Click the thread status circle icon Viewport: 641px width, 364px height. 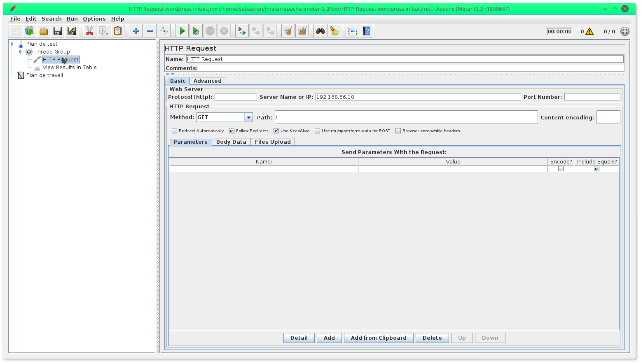tap(625, 31)
